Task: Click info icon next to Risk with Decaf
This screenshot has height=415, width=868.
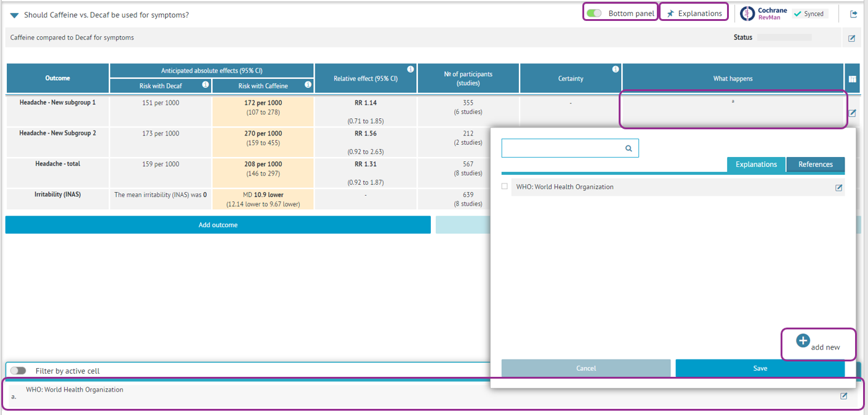Action: click(206, 85)
